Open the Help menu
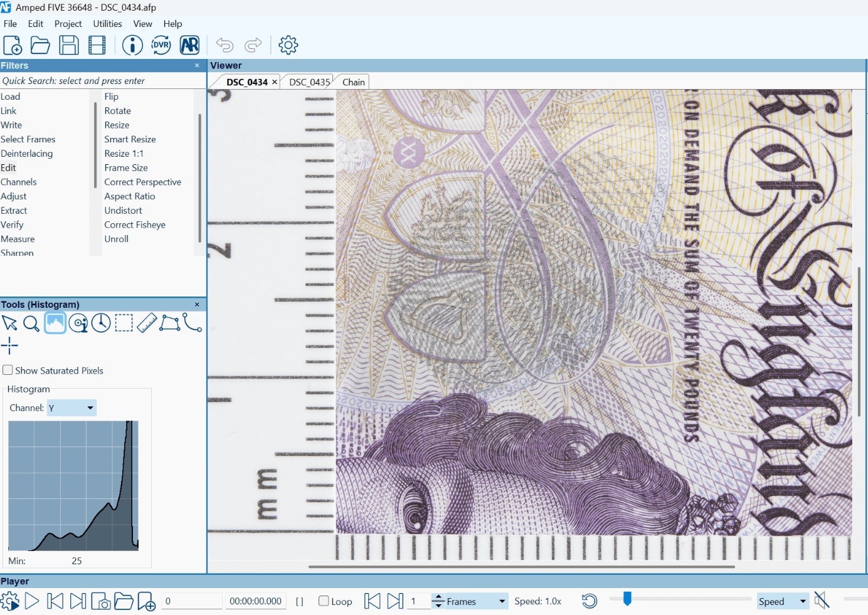868x615 pixels. pyautogui.click(x=172, y=24)
